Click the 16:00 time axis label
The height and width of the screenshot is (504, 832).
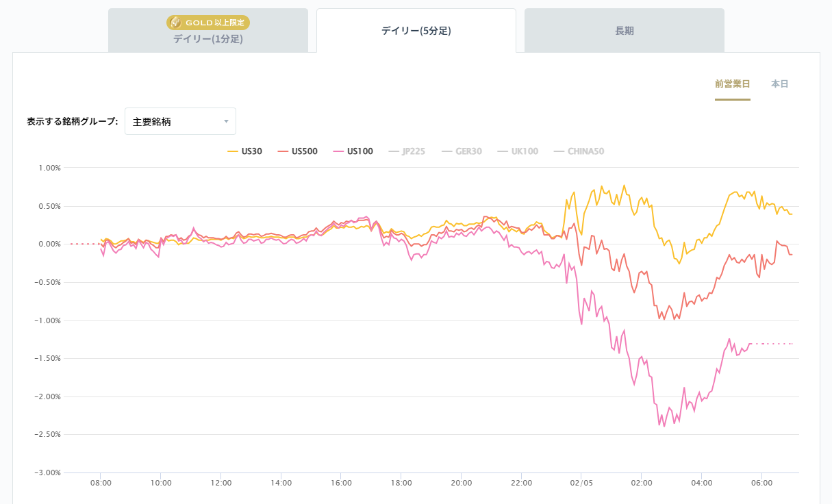pyautogui.click(x=341, y=483)
